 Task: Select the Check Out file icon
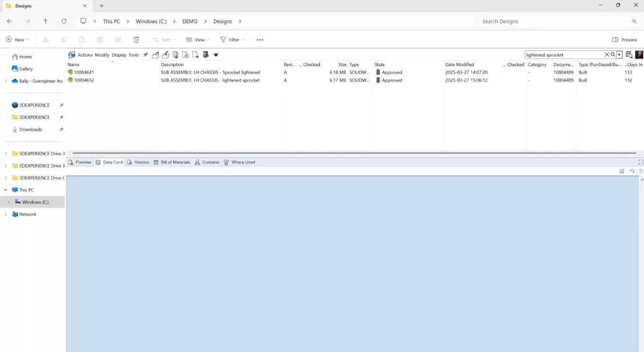coord(155,55)
